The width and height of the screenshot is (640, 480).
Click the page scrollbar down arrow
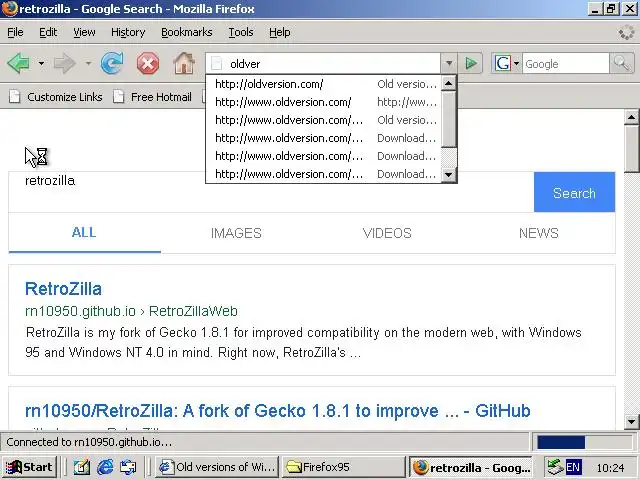tap(631, 421)
